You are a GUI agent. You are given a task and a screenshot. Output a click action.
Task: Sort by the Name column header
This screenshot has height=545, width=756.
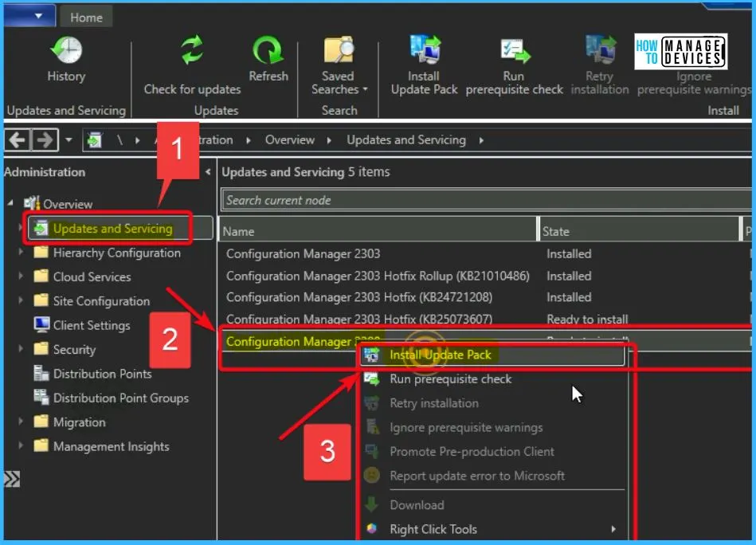tap(378, 231)
